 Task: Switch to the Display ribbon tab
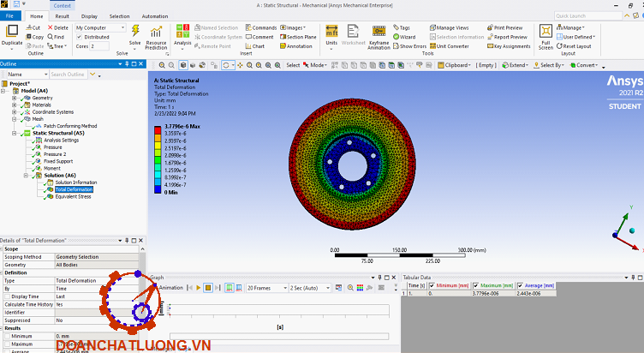[89, 16]
